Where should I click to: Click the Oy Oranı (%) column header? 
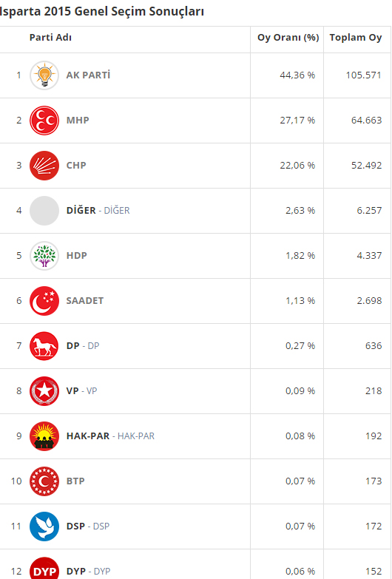(288, 38)
